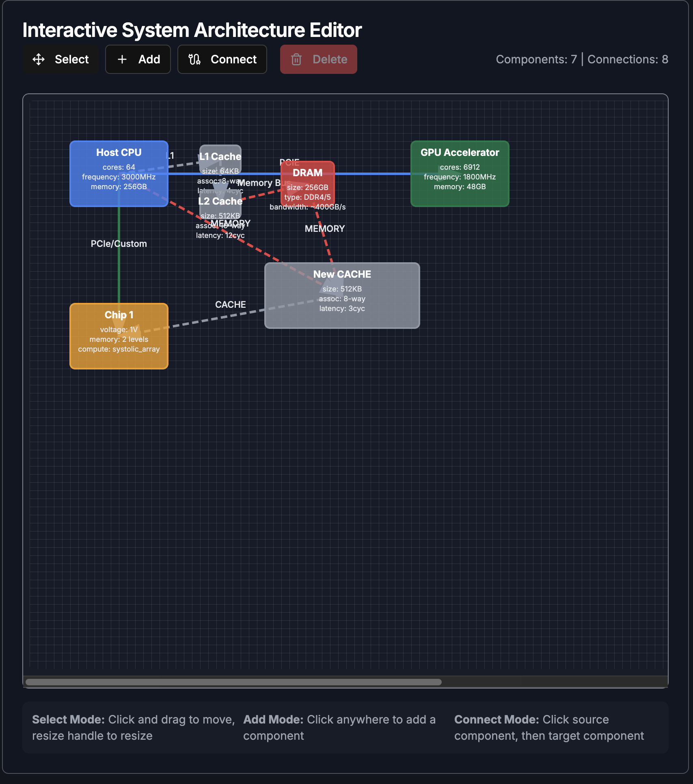
Task: Select the GPU Accelerator component
Action: [x=460, y=174]
